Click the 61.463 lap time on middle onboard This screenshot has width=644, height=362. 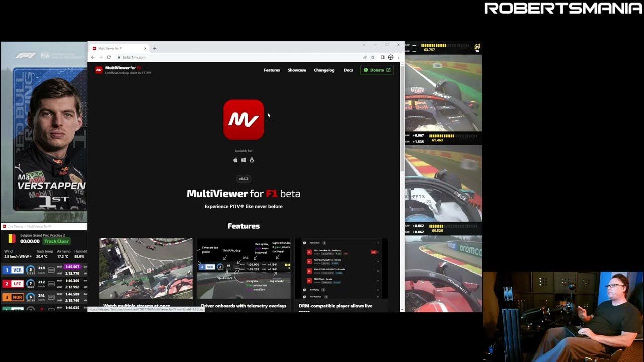click(437, 140)
